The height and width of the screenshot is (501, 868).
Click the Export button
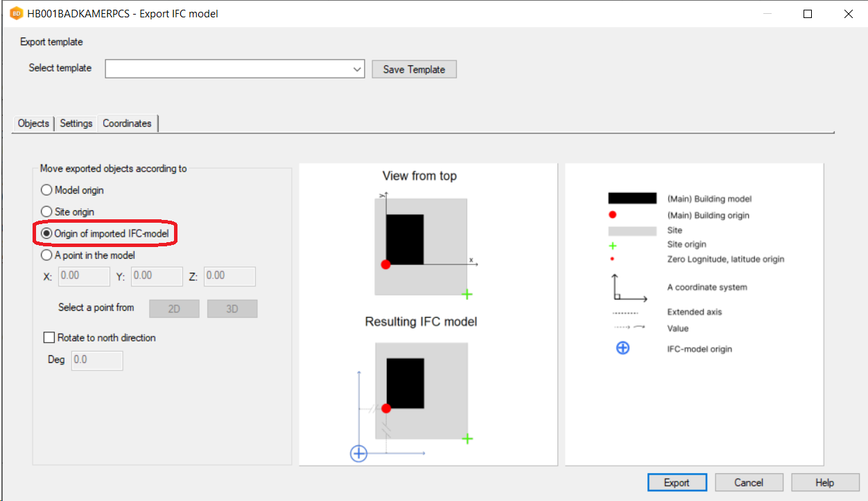point(677,482)
